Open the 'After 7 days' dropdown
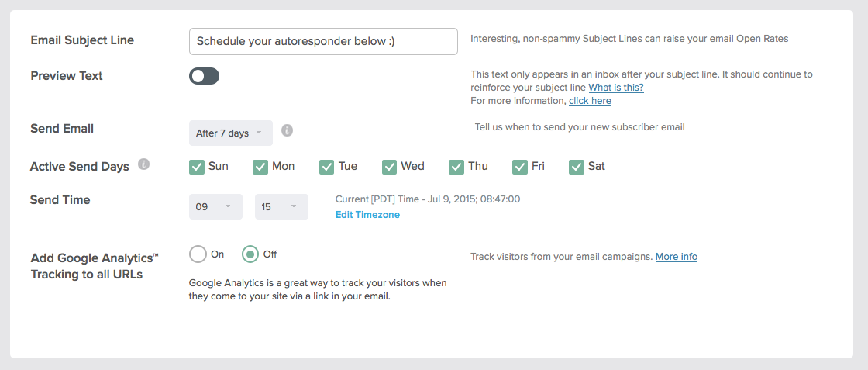The image size is (868, 370). (x=230, y=133)
